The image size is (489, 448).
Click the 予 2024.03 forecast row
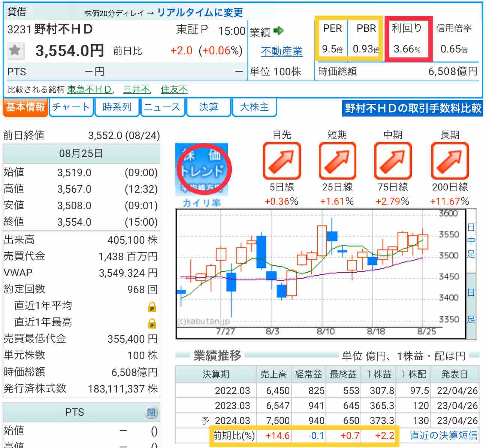327,420
